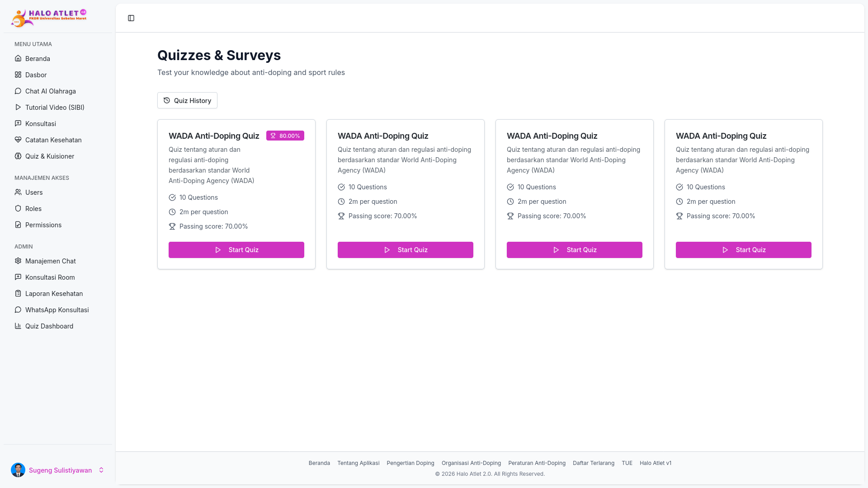Open the TUE footer link
868x488 pixels.
point(627,463)
